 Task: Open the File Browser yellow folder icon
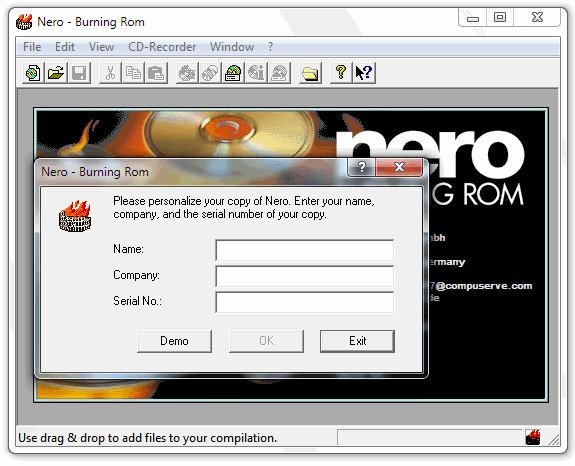[x=310, y=73]
